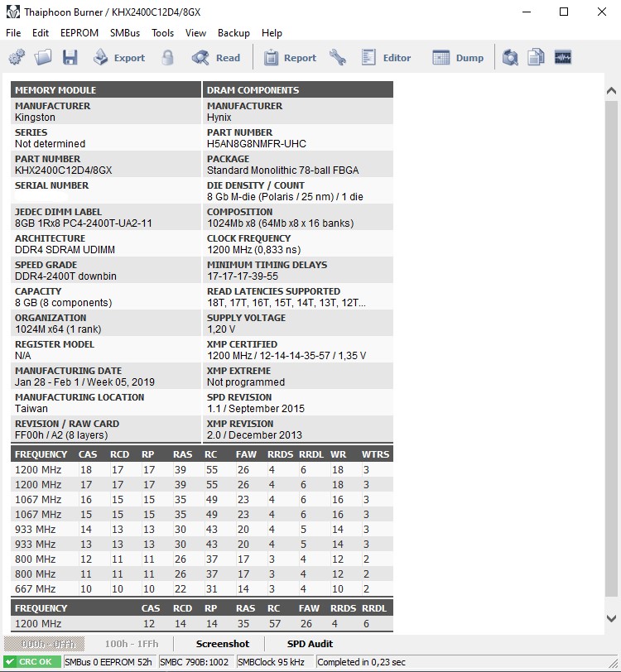Click the padlock write-protection icon
This screenshot has width=621, height=672.
click(168, 57)
